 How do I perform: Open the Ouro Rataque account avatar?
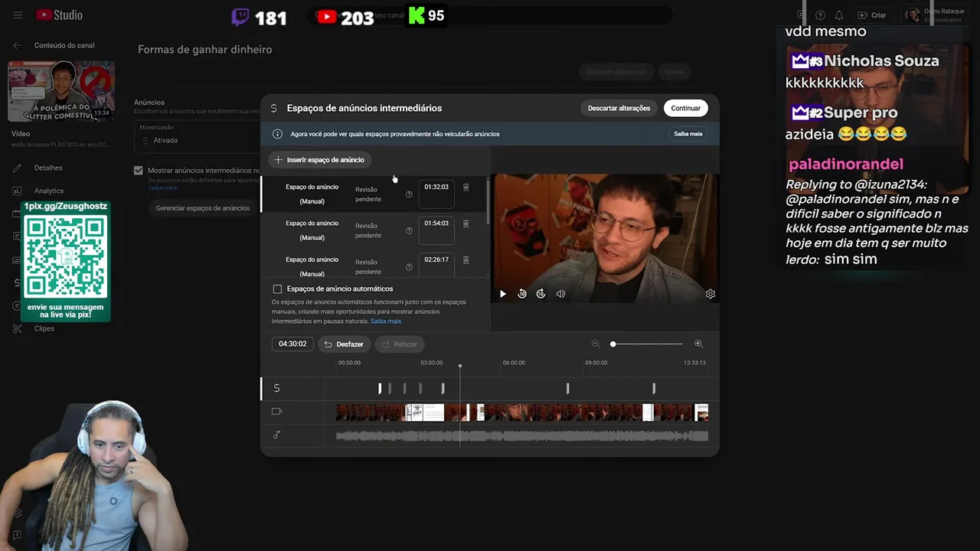coord(912,15)
